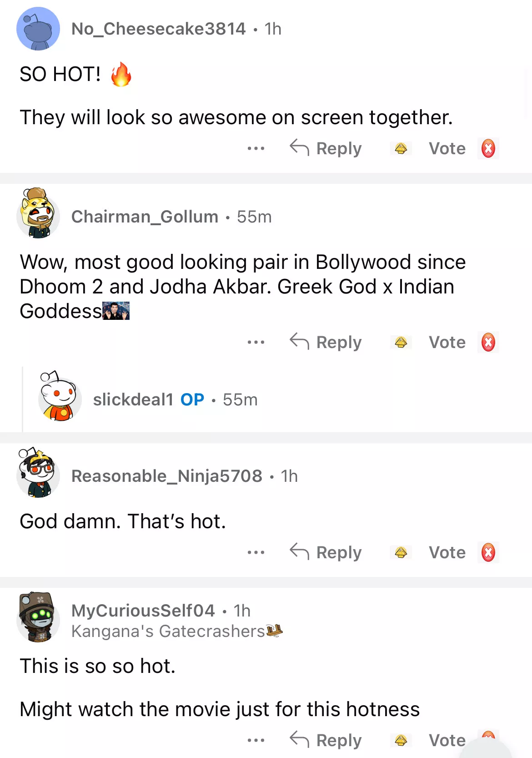
Task: Open more options on Reasonable_Ninja5708's comment
Action: [x=256, y=552]
